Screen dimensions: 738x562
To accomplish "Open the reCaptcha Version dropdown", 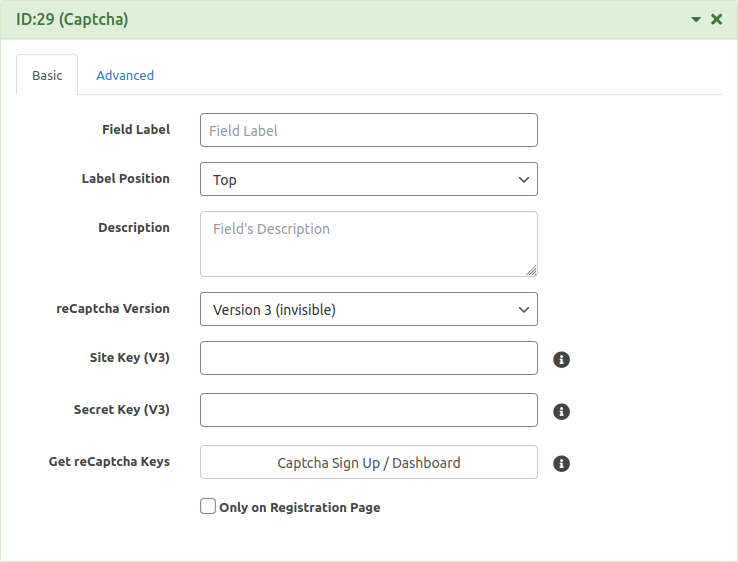I will [369, 309].
